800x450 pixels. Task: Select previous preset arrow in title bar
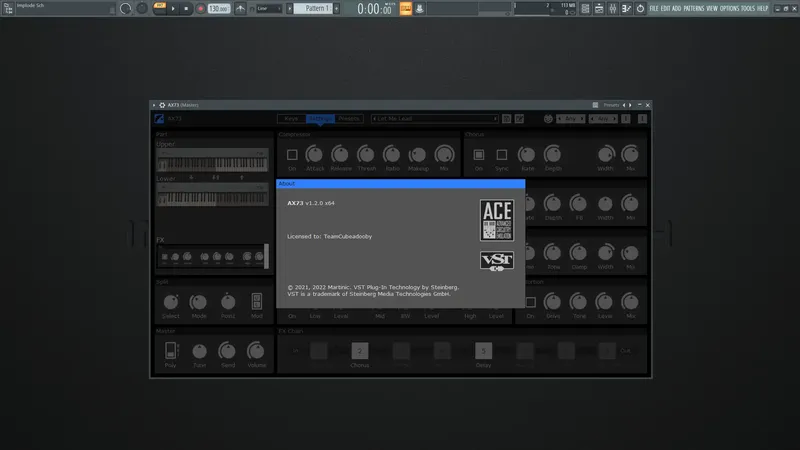pyautogui.click(x=624, y=105)
